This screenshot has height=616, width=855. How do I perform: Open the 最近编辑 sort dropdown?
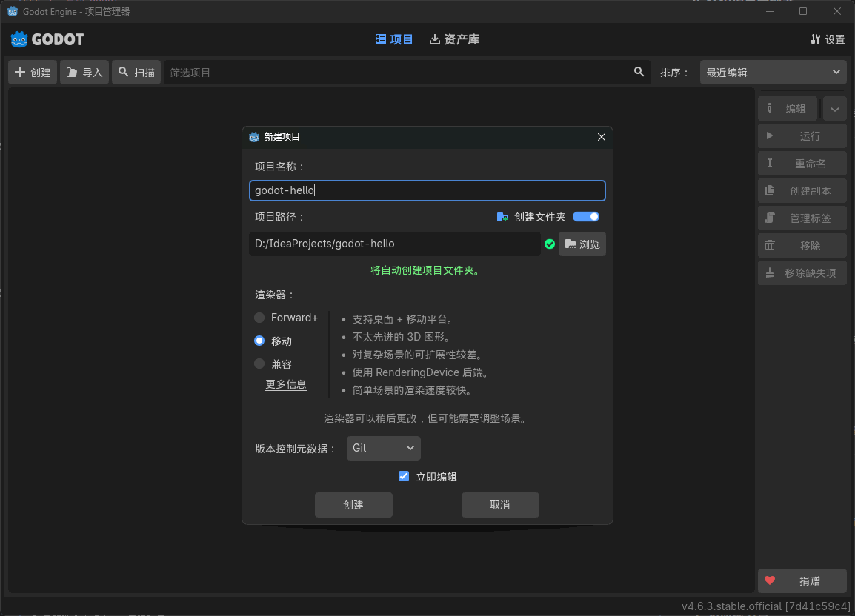[x=774, y=72]
